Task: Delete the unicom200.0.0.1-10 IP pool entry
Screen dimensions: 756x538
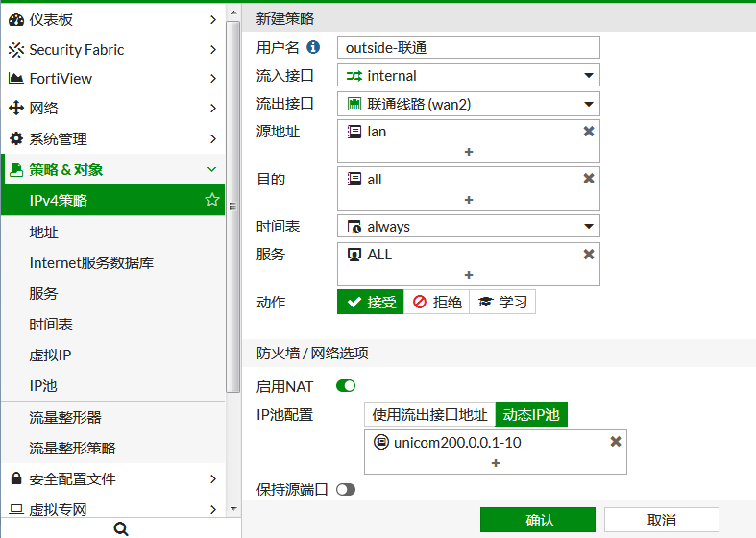Action: tap(616, 441)
